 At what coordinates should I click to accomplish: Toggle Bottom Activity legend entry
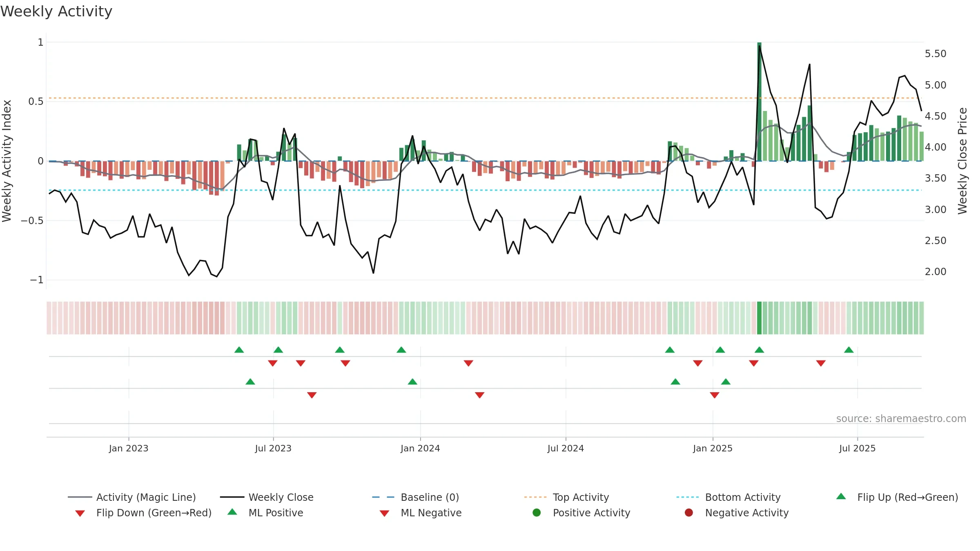728,497
